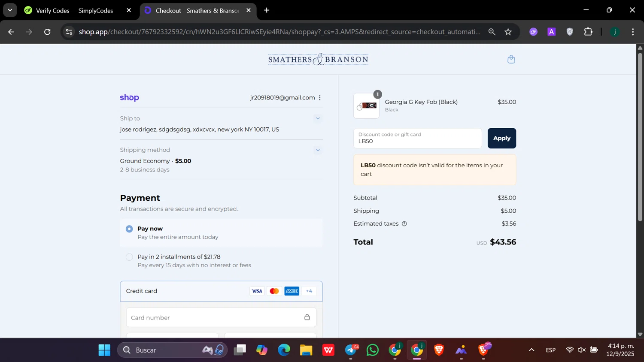Viewport: 644px width, 362px height.
Task: Click the page vertical scrollbar
Action: (640, 137)
